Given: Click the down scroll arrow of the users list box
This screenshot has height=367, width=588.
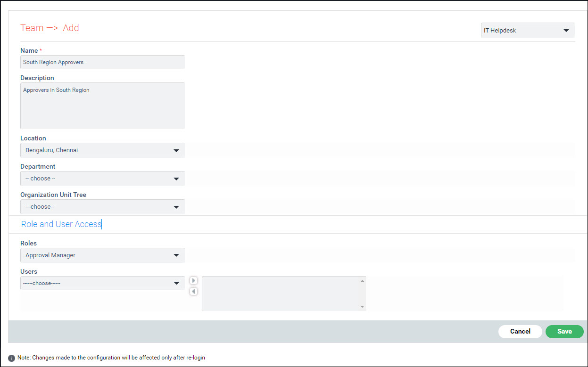Looking at the screenshot, I should pos(362,307).
